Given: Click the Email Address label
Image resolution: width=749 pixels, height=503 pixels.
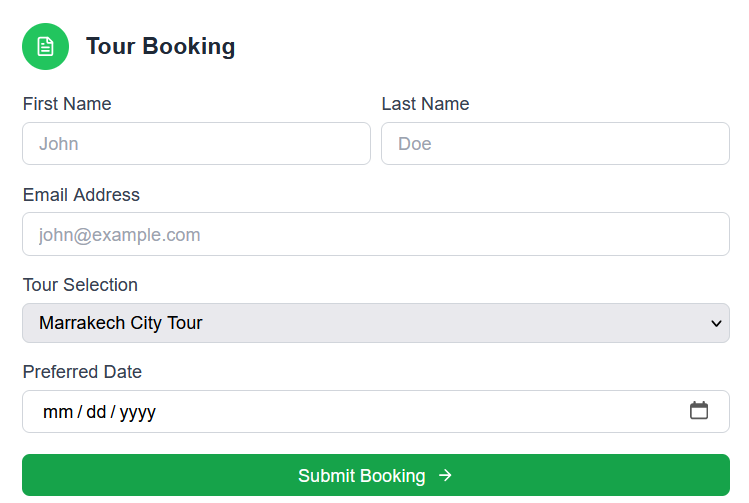Looking at the screenshot, I should tap(81, 195).
